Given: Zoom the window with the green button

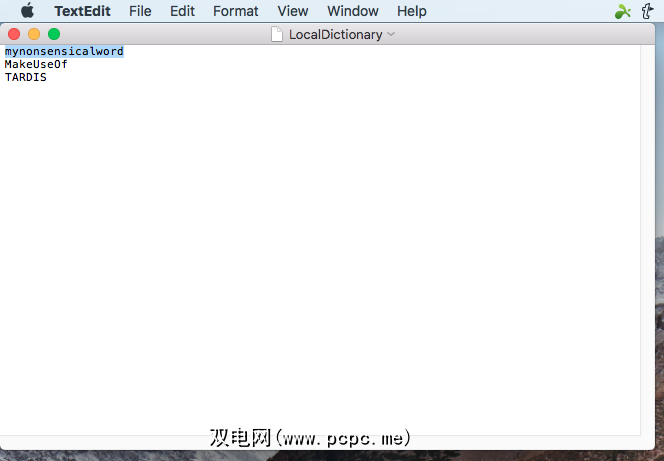Looking at the screenshot, I should click(54, 34).
